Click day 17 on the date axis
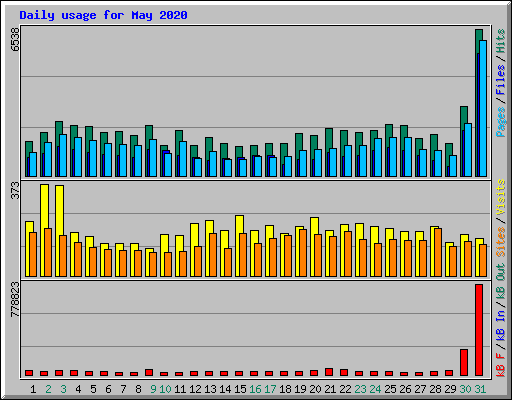 [x=270, y=389]
